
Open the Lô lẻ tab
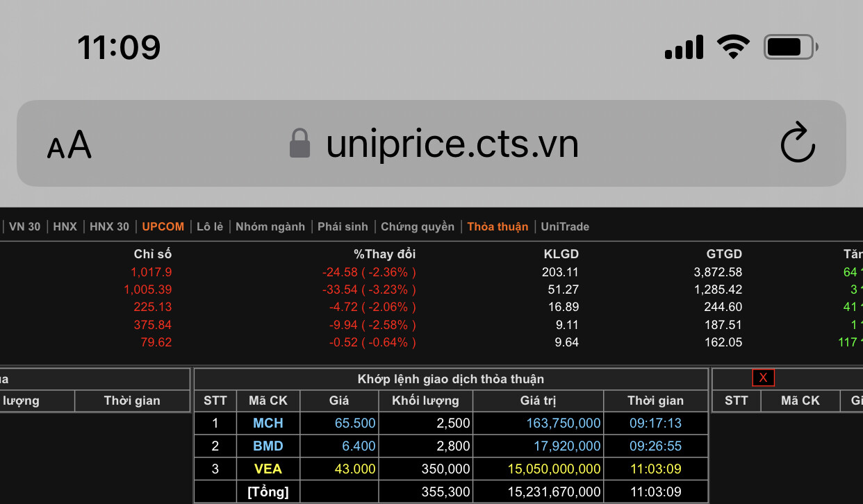click(210, 226)
